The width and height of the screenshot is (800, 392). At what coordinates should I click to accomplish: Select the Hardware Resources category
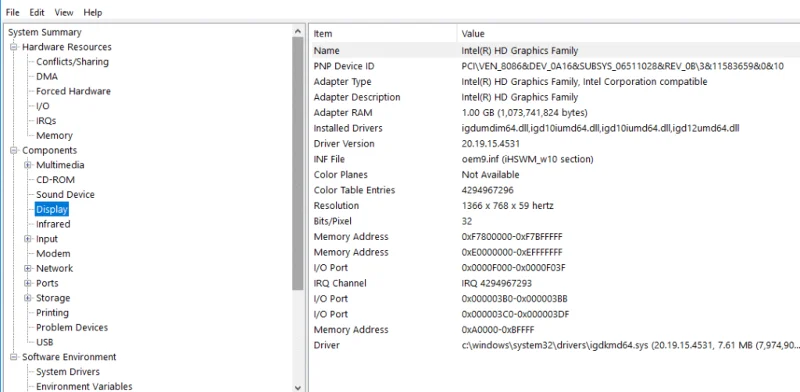click(x=67, y=47)
